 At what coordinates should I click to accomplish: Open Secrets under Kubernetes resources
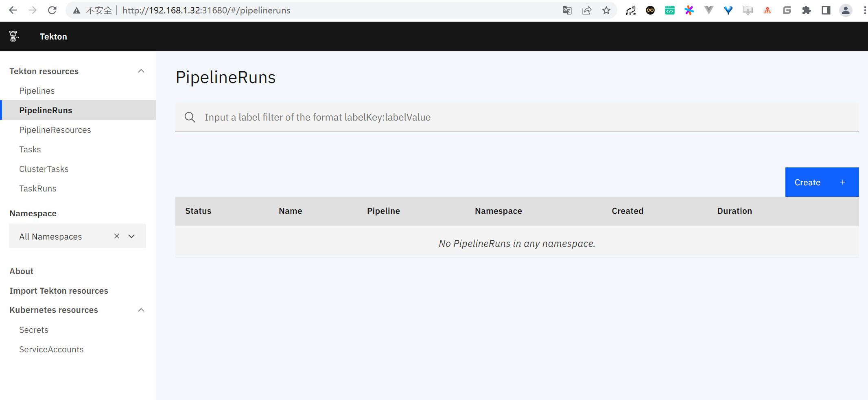(x=34, y=330)
